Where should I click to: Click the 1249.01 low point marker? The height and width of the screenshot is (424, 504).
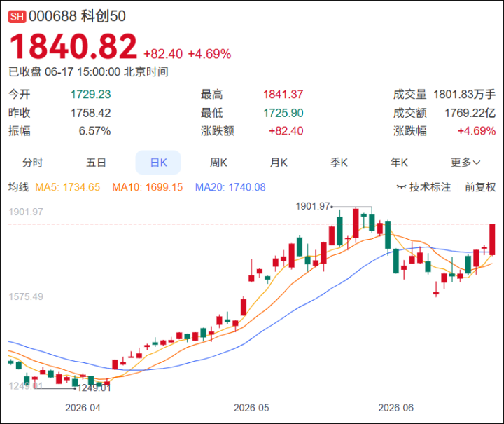point(94,388)
